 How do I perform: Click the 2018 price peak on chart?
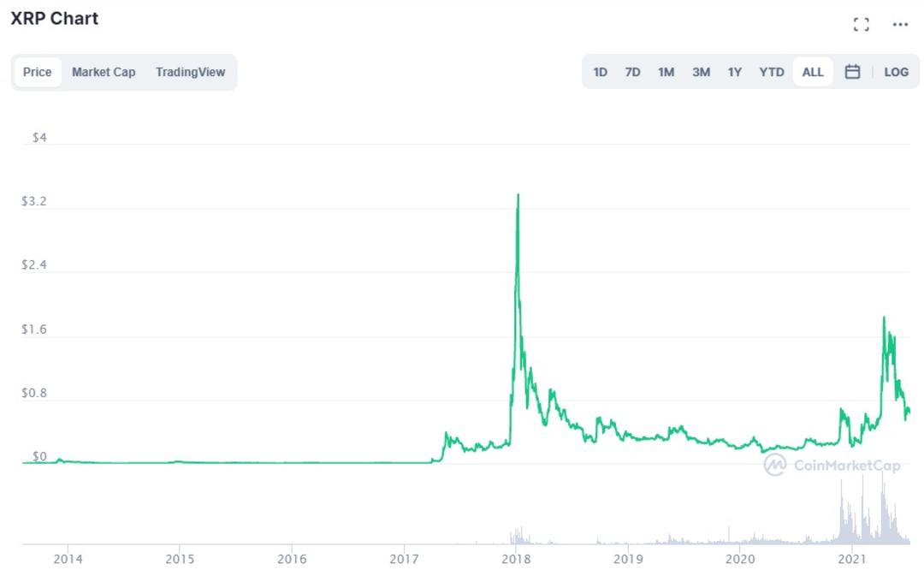[x=518, y=195]
